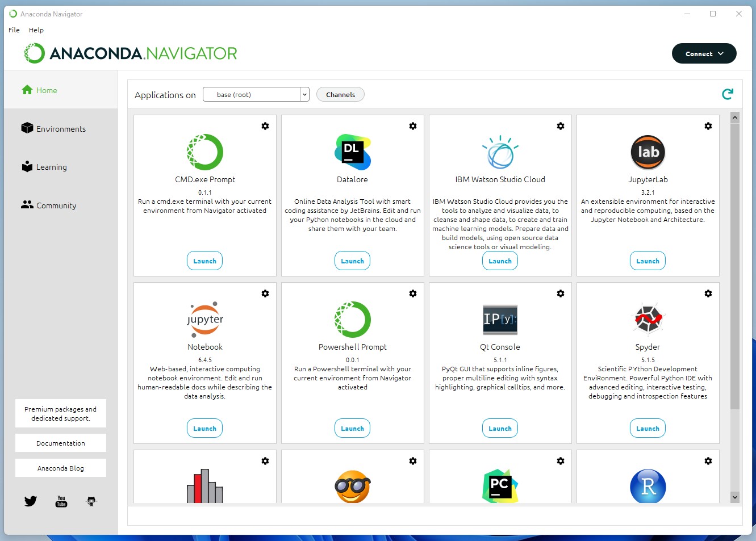Click the Glueviz bar chart logo
This screenshot has width=756, height=541.
tap(205, 486)
